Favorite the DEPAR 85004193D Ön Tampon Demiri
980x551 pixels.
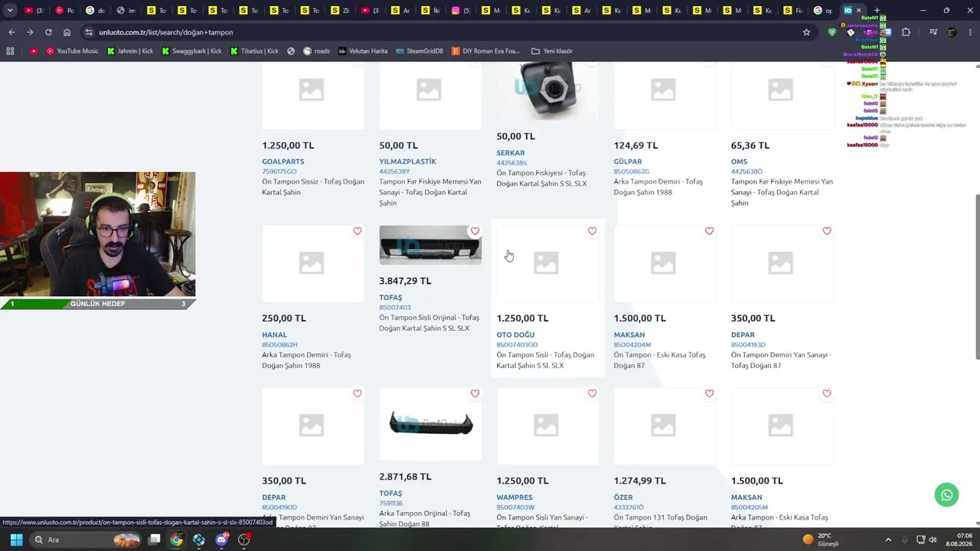[827, 231]
